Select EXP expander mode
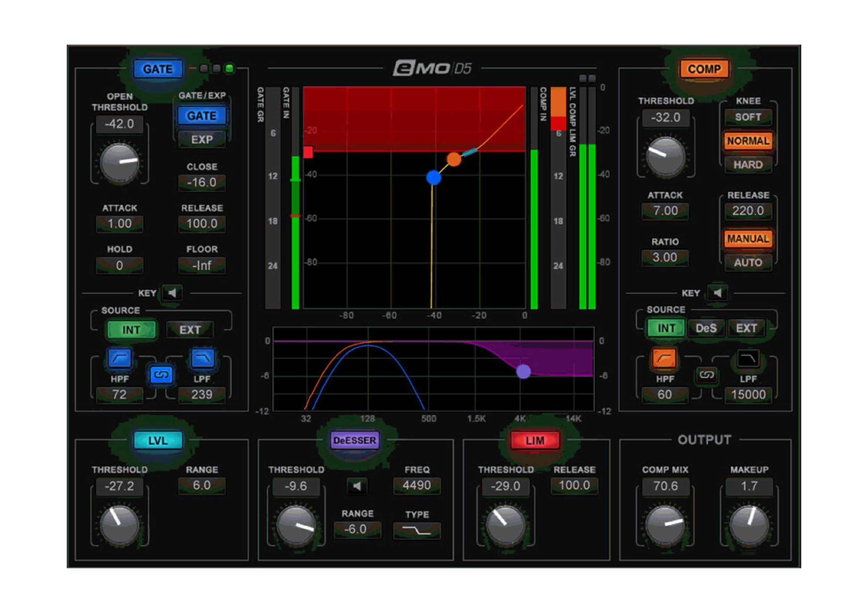 click(202, 140)
